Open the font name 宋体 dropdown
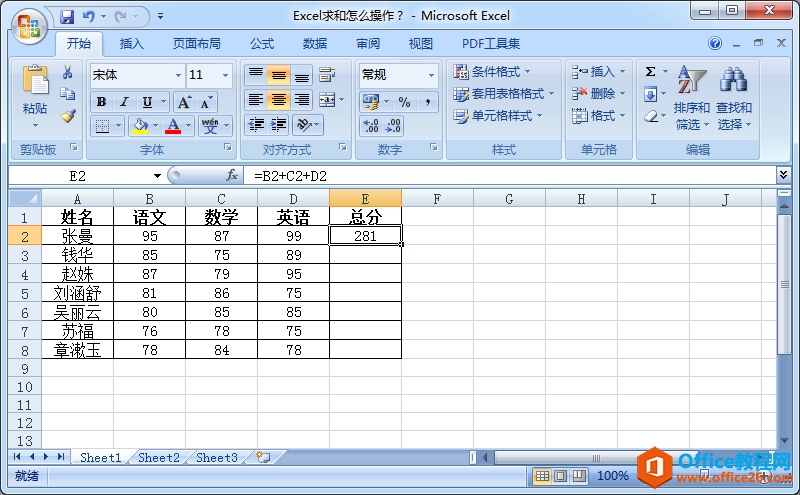The height and width of the screenshot is (495, 800). [179, 75]
